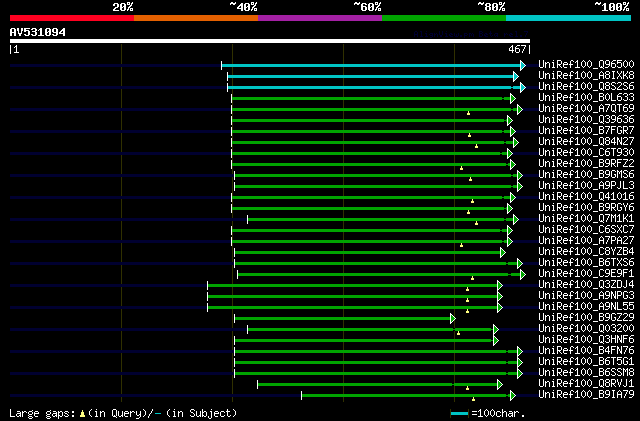Click the UniRef100_B4FN76 sequence name
The width and height of the screenshot is (640, 421).
[x=586, y=351]
